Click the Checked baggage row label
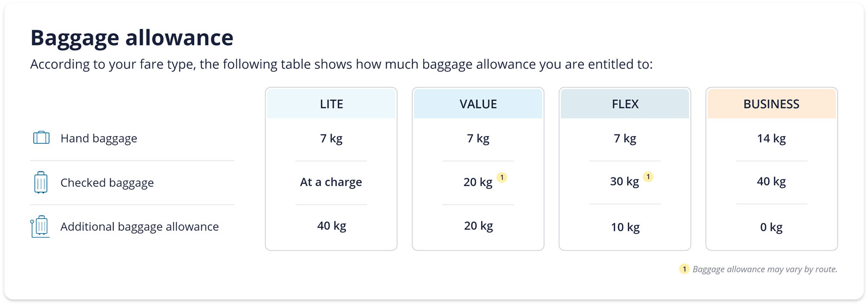 107,183
